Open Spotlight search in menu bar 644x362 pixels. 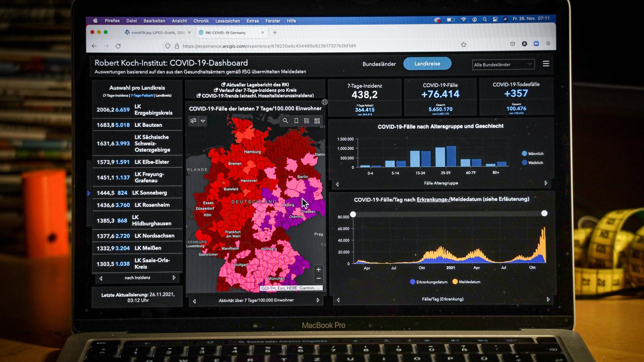(x=485, y=20)
